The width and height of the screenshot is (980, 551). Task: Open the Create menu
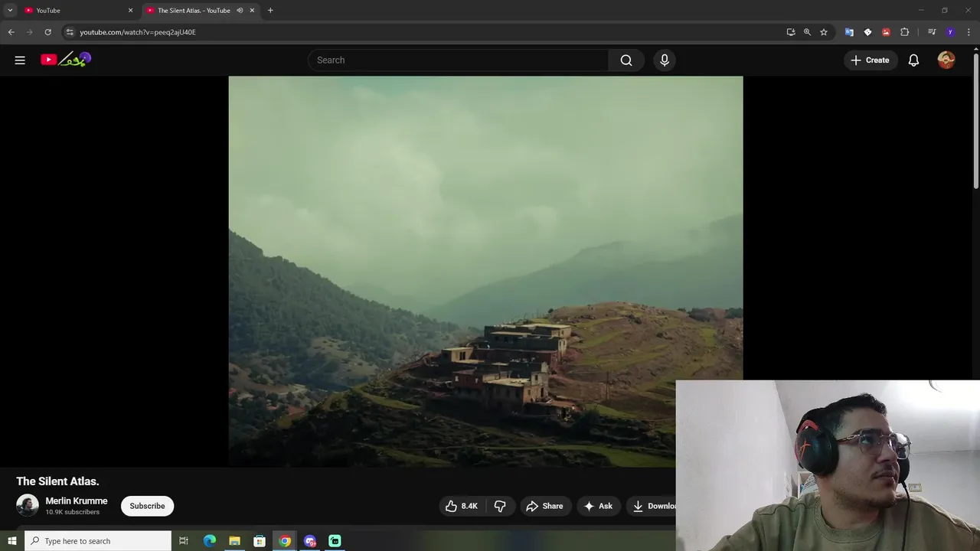[870, 60]
